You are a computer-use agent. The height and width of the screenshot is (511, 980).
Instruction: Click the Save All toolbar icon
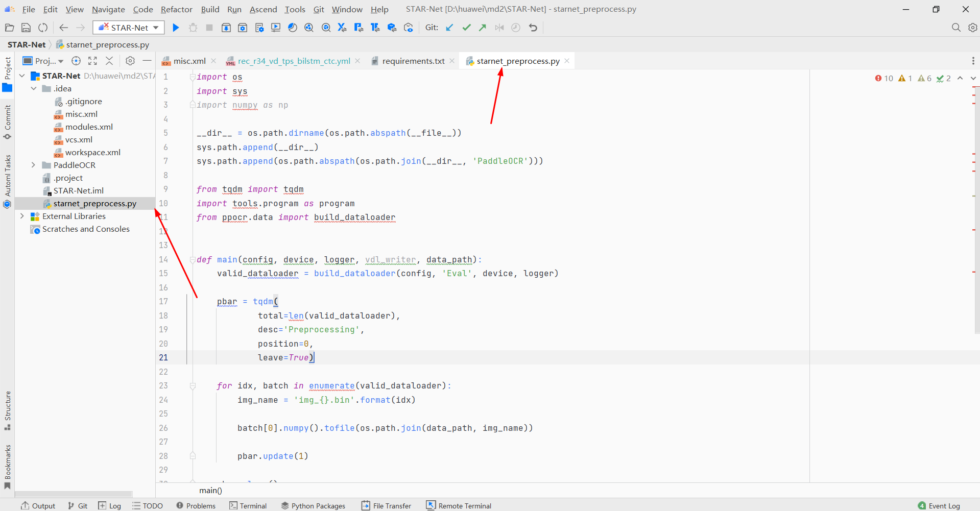(26, 28)
